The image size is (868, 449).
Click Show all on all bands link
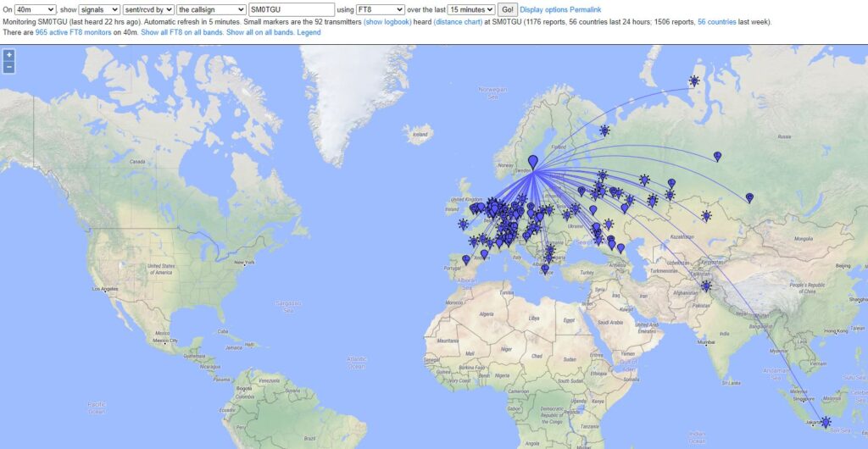tap(260, 33)
